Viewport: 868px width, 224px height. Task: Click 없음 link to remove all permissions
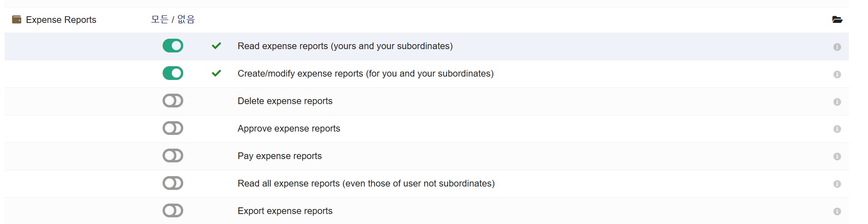pos(186,20)
